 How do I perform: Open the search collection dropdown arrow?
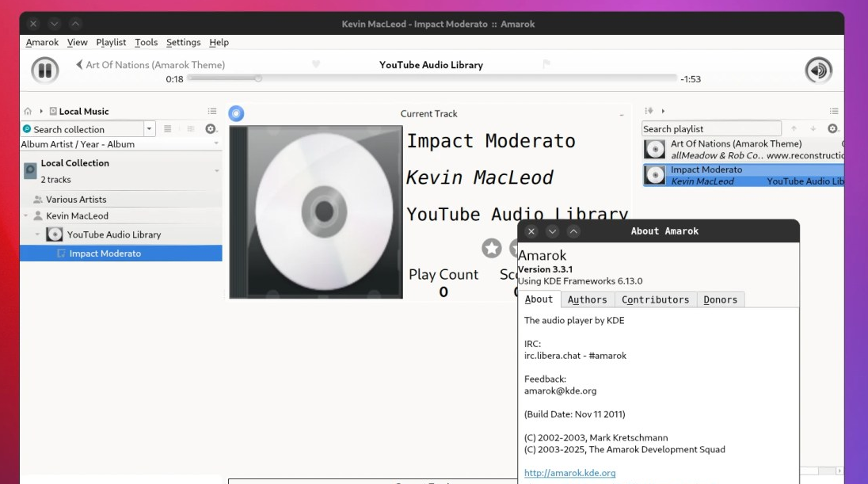pos(149,129)
